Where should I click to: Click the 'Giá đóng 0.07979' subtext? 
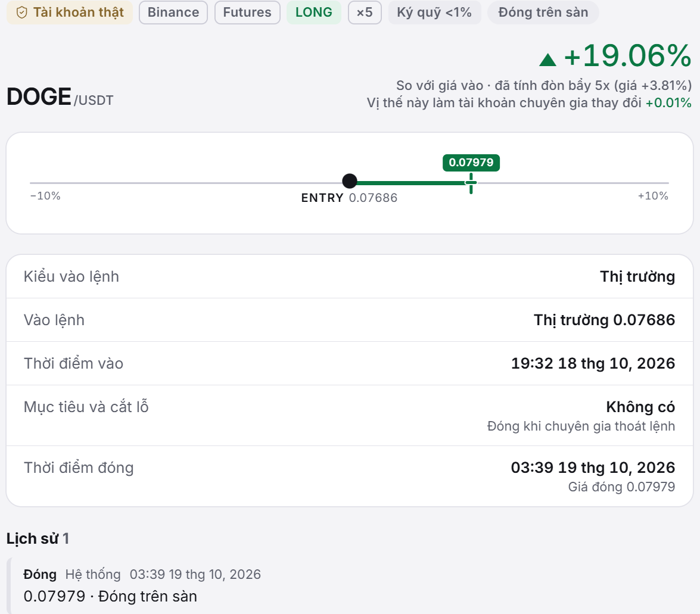click(621, 487)
